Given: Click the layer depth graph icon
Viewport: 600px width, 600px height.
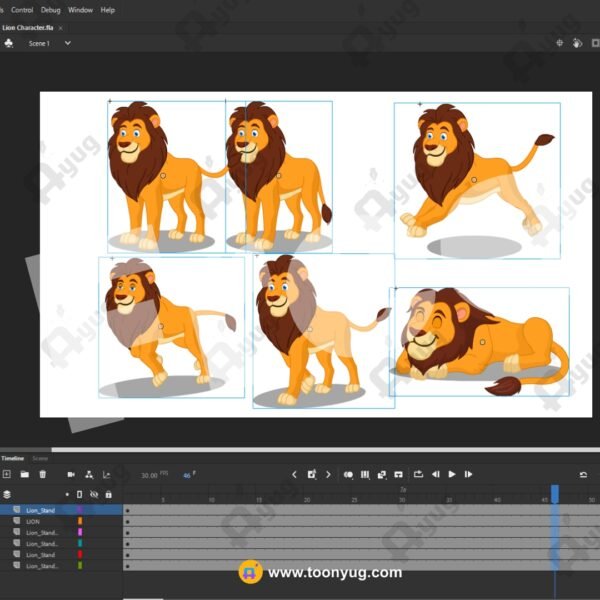Looking at the screenshot, I should 106,474.
